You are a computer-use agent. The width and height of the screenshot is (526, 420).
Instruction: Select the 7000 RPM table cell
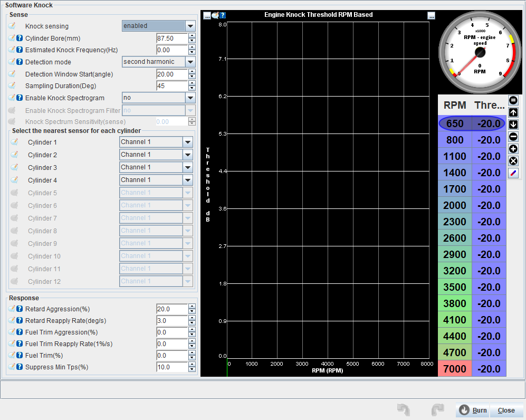click(455, 369)
